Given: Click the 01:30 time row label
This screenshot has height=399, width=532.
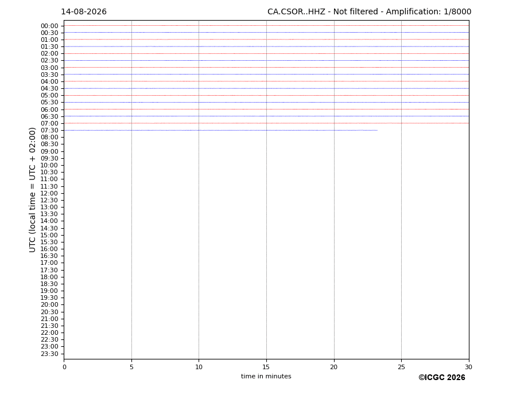Looking at the screenshot, I should 49,47.
